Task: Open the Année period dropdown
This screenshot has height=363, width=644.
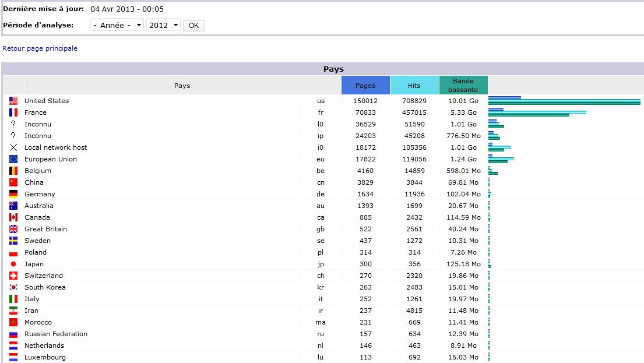Action: (x=117, y=26)
